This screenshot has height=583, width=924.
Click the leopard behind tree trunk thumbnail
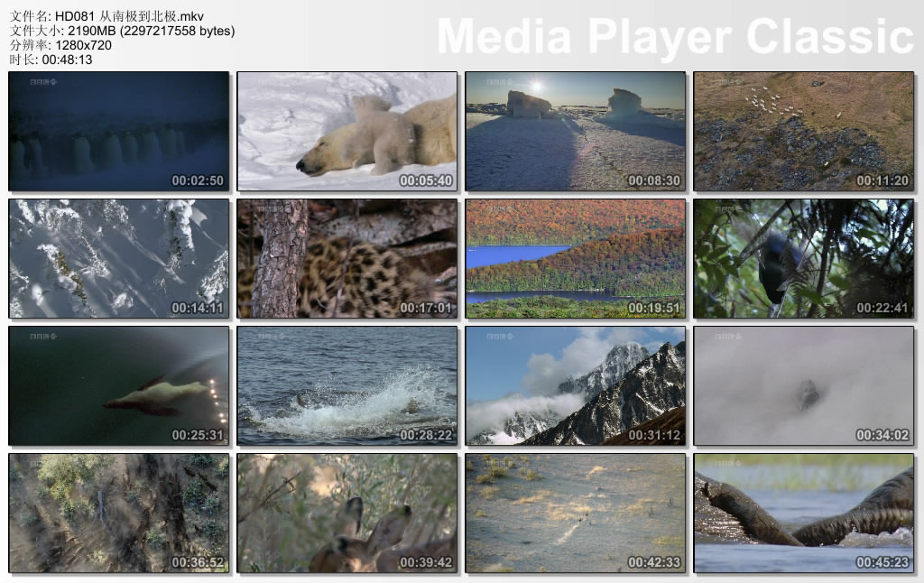[346, 258]
